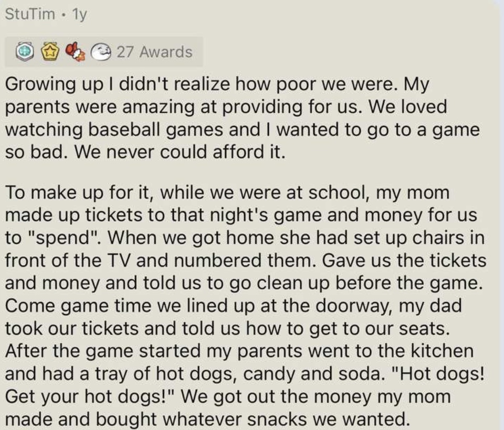Screen dimensions: 504x430
Task: Click the Gold star award icon
Action: (x=50, y=52)
